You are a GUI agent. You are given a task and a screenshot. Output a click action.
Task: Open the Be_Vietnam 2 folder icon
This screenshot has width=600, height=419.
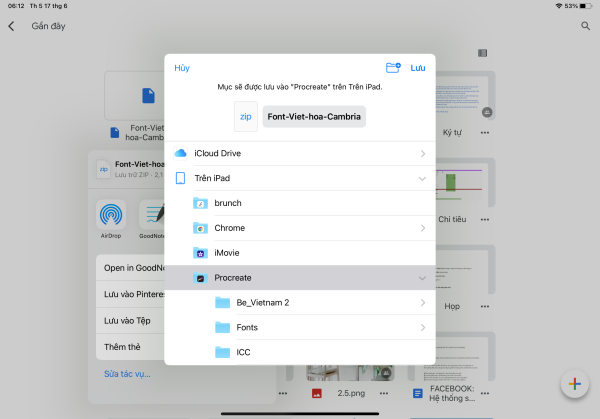pos(222,303)
